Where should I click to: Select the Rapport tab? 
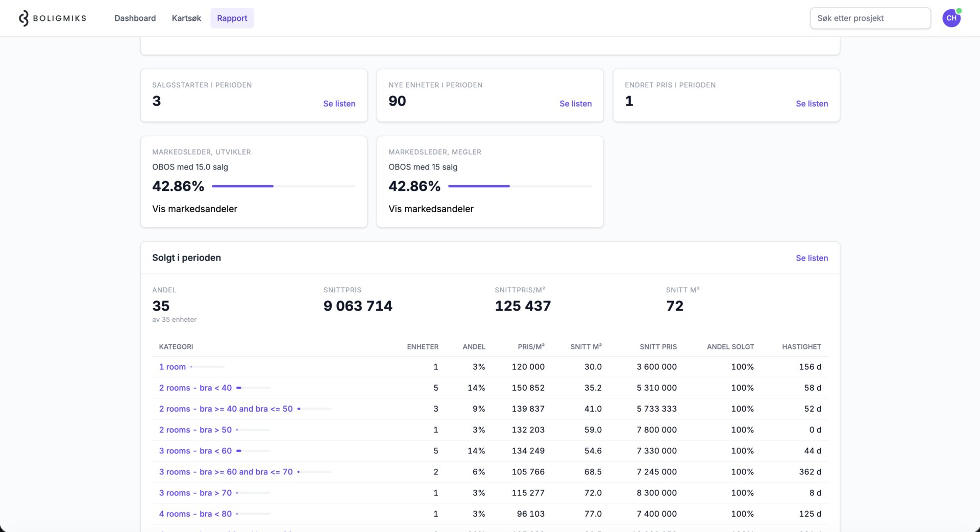[x=232, y=18]
